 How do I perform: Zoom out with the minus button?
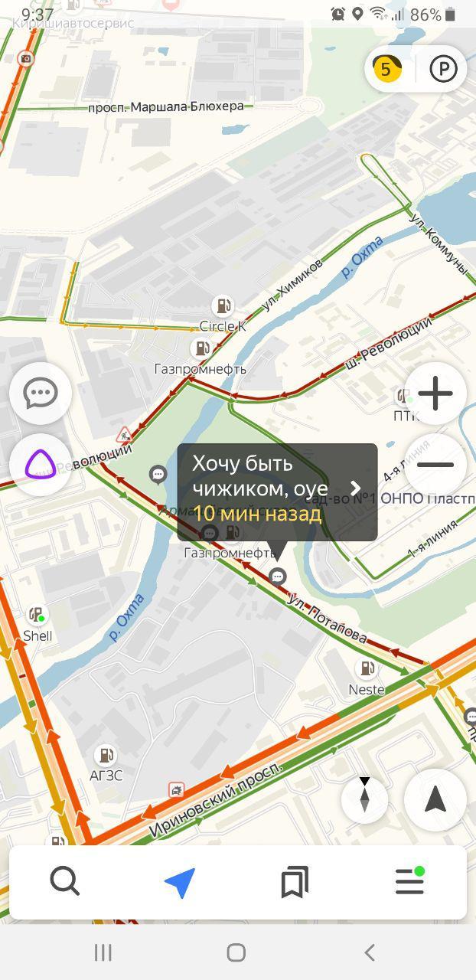(x=435, y=465)
